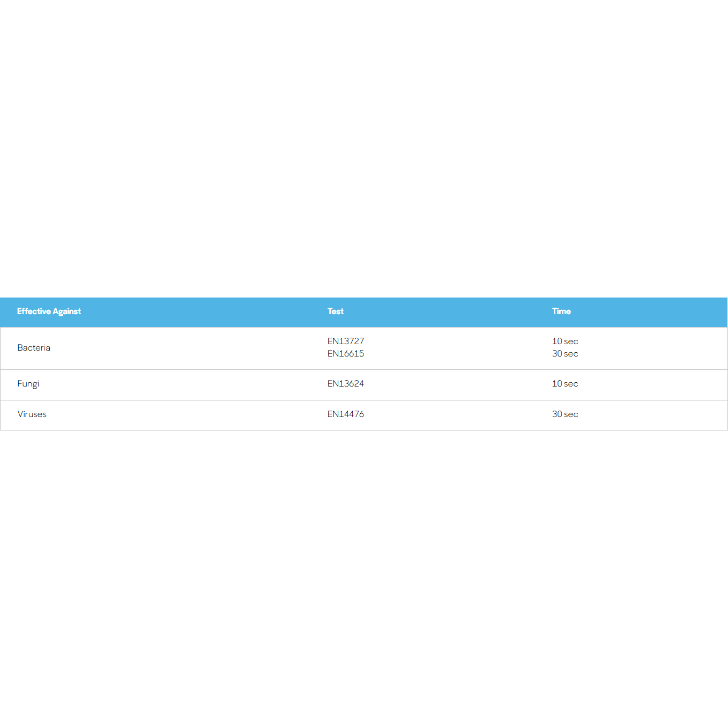Click the EN13727 test standard text
Screen dimensions: 728x728
[x=346, y=341]
